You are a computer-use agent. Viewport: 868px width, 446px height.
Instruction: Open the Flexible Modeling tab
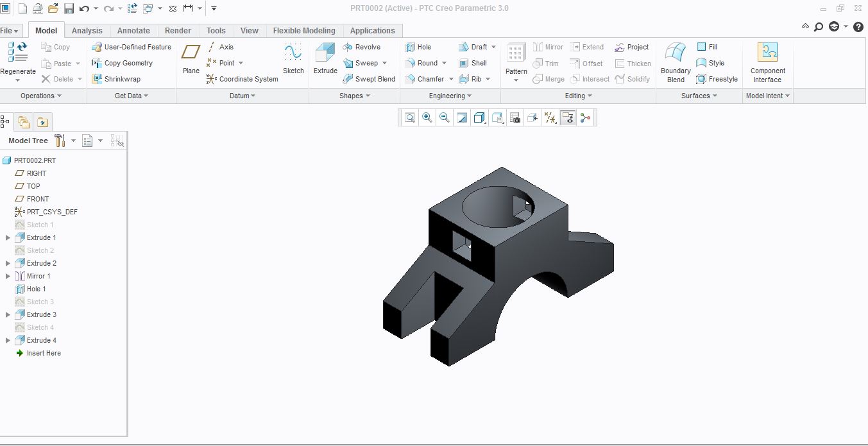click(x=304, y=31)
